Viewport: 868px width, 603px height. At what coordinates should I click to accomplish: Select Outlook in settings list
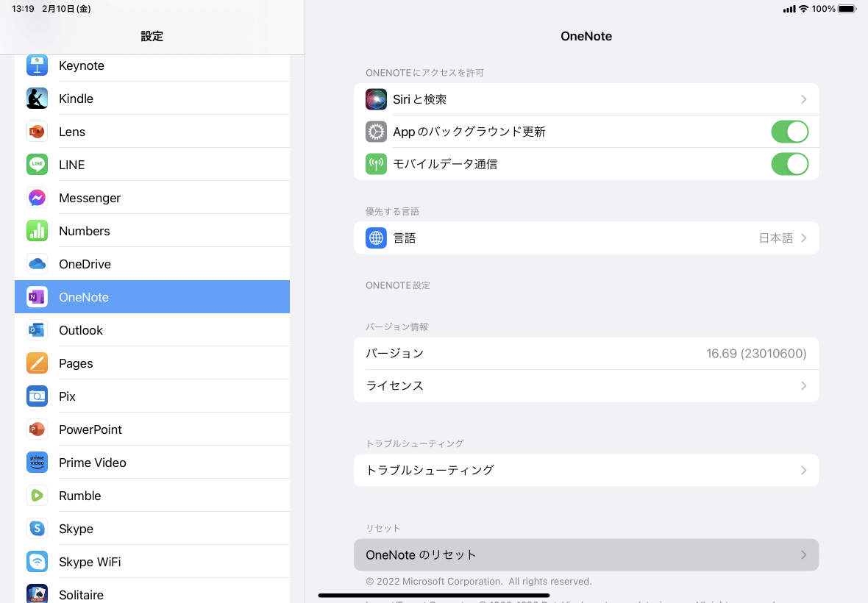[x=152, y=330]
